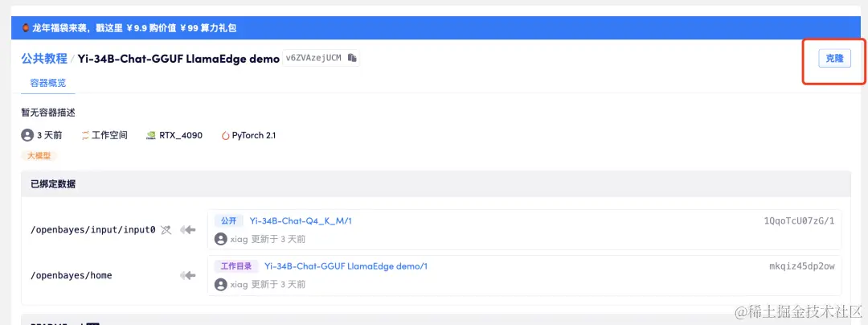This screenshot has width=868, height=325.
Task: Copy the container ID v6ZVAzejUCM
Action: click(352, 58)
